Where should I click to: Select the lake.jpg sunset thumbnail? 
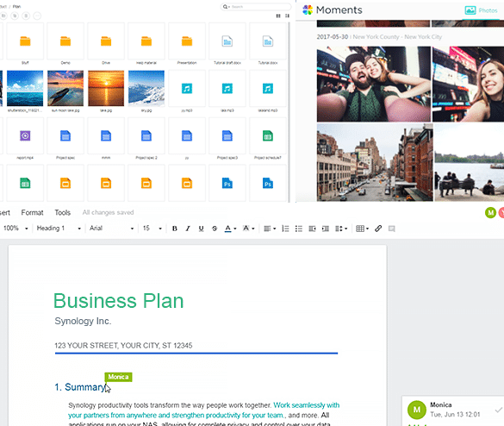click(106, 88)
